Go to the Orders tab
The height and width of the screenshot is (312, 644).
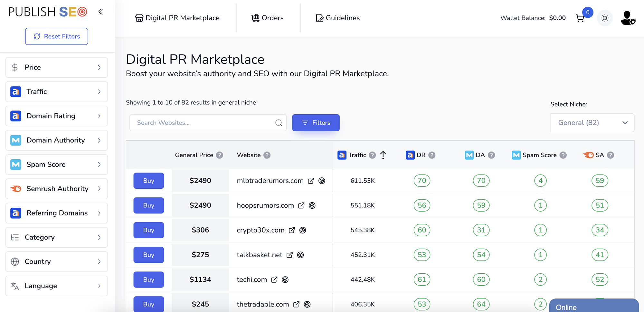(268, 18)
